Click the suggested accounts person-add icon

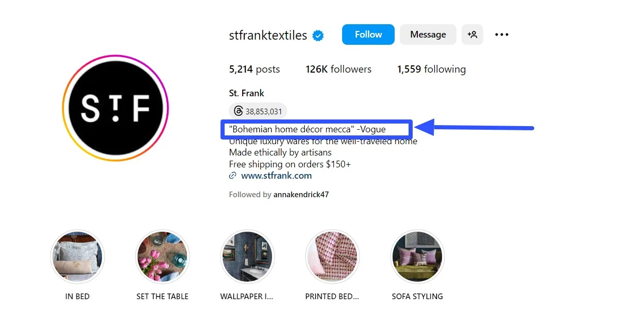click(472, 34)
